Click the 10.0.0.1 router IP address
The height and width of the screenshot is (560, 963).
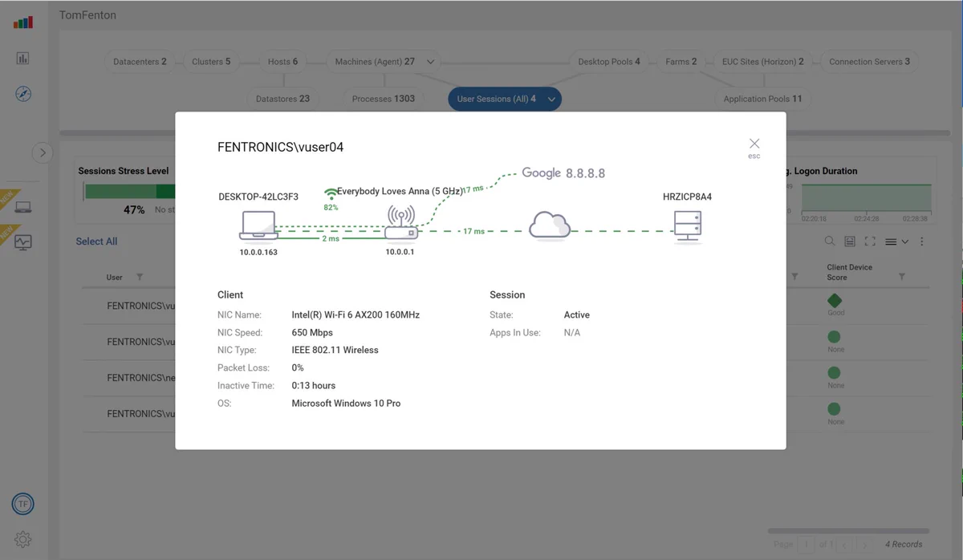pos(399,252)
